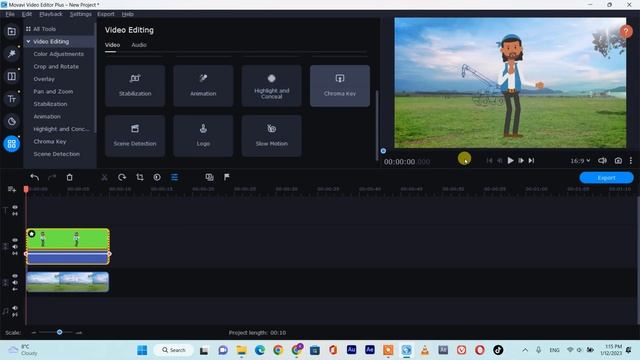Add a new track on the timeline
This screenshot has width=640, height=360.
coord(11,189)
